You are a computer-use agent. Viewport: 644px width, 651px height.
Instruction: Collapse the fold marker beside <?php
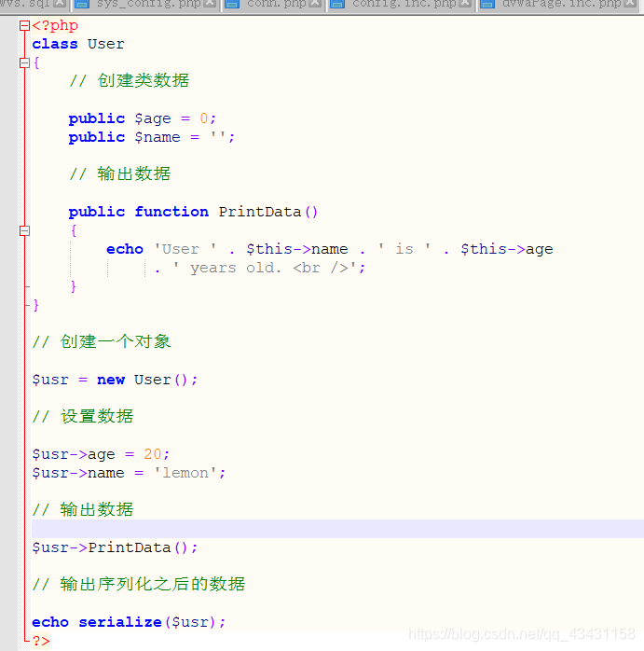point(24,26)
